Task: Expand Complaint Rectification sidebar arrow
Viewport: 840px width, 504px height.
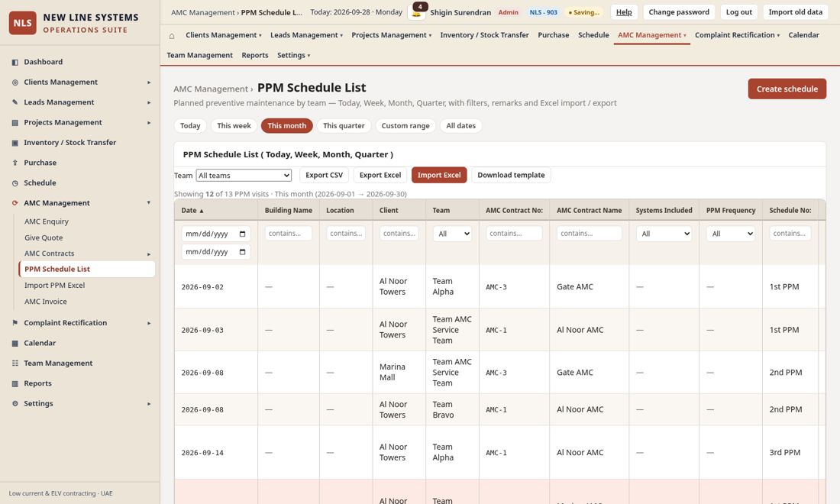Action: [x=149, y=323]
